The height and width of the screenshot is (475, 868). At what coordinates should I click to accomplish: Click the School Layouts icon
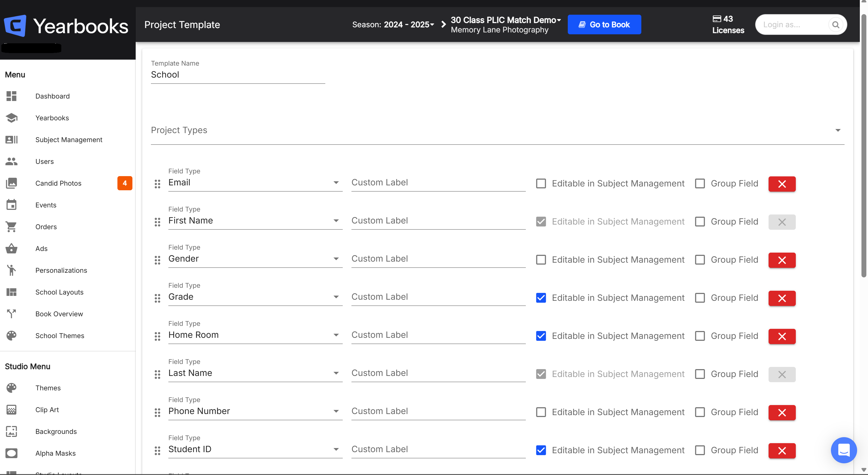pos(11,292)
